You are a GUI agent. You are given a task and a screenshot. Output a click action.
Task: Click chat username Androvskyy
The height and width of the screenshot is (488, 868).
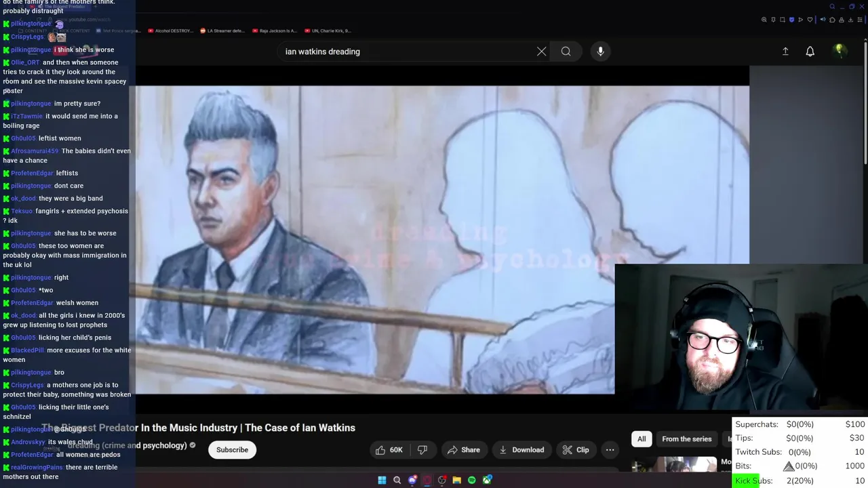coord(28,442)
